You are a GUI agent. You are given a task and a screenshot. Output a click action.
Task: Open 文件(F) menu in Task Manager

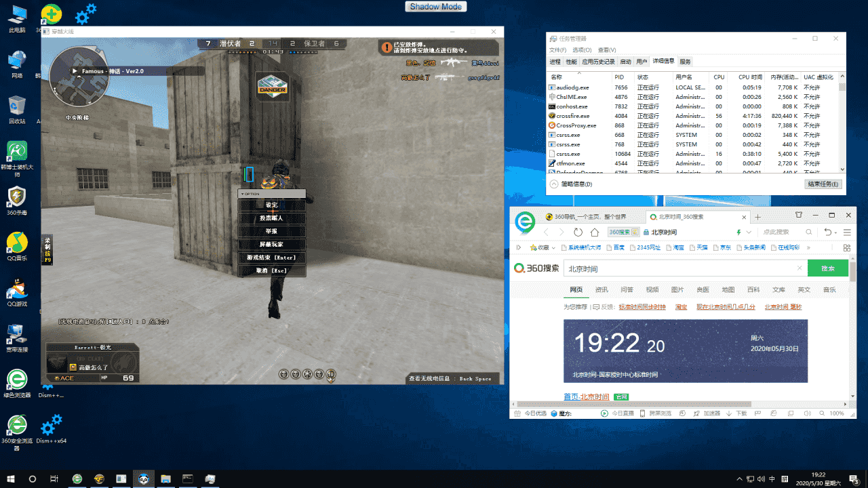(558, 50)
